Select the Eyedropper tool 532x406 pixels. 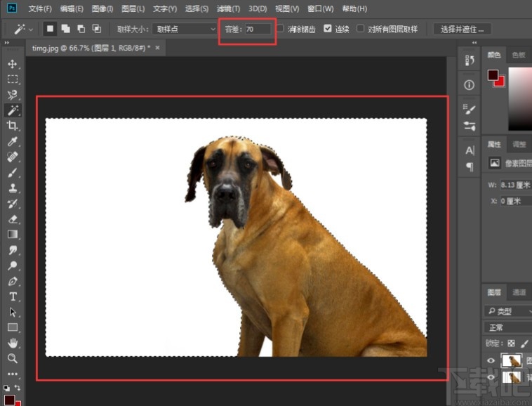click(x=13, y=142)
